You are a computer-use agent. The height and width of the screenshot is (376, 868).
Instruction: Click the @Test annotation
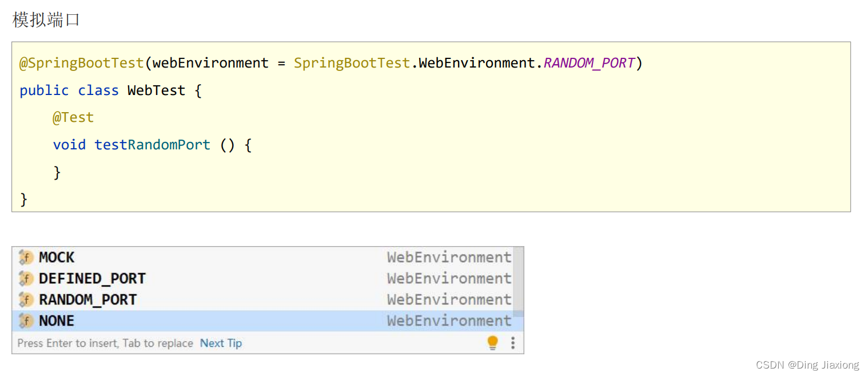[x=73, y=117]
